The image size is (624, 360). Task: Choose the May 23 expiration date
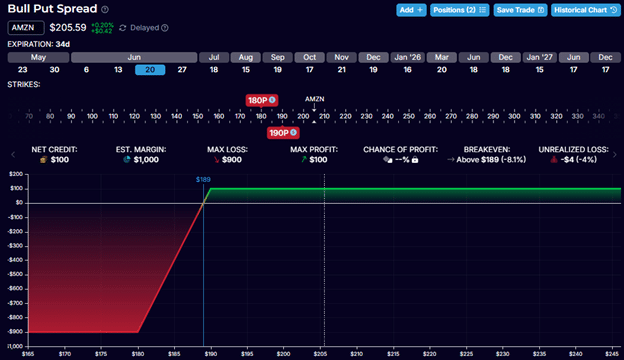coord(23,70)
